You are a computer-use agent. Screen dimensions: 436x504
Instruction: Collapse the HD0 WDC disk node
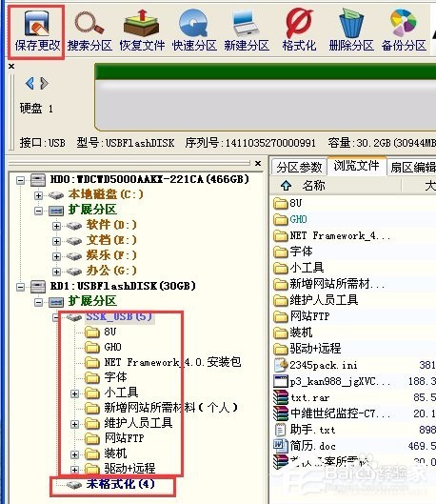[20, 180]
